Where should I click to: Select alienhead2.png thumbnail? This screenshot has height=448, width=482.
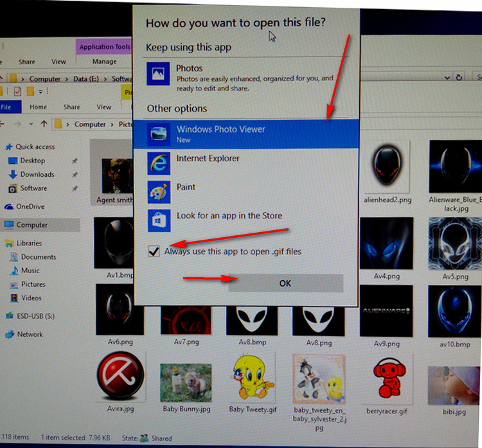pos(388,166)
